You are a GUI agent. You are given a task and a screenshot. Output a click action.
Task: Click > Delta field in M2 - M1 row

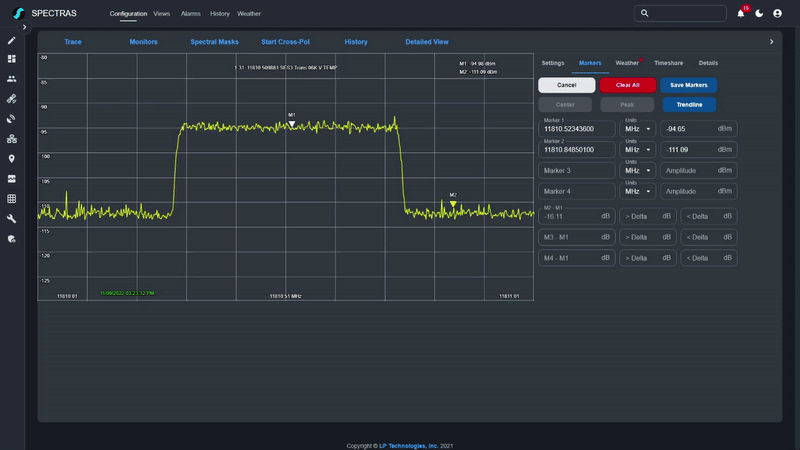(648, 216)
